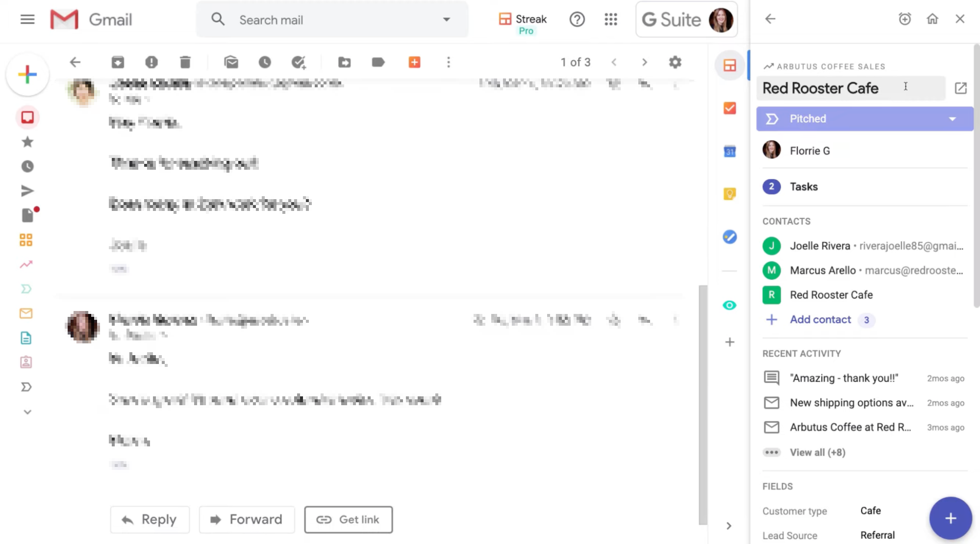Click Add contact link
980x544 pixels.
pos(820,319)
